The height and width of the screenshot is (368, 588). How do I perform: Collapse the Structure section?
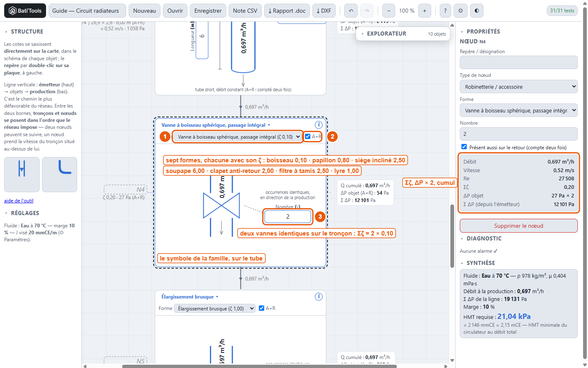(24, 31)
